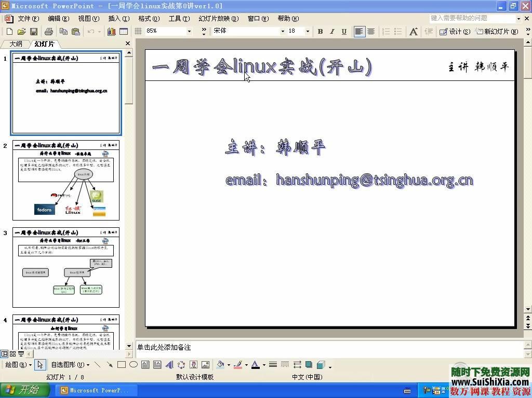This screenshot has width=532, height=398.
Task: Toggle italic formatting
Action: coord(332,32)
